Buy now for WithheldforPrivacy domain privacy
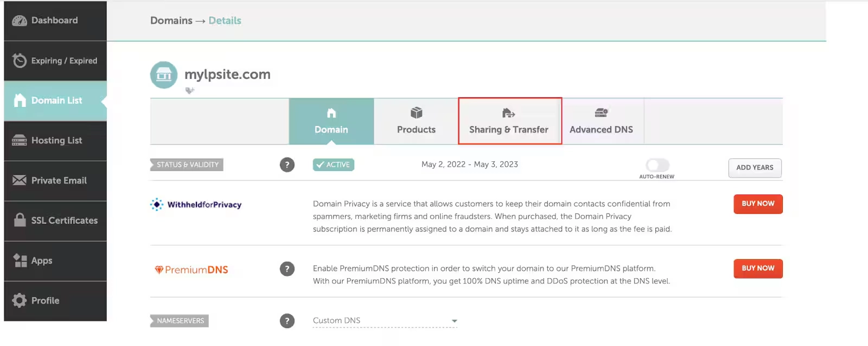The image size is (868, 346). pos(758,204)
